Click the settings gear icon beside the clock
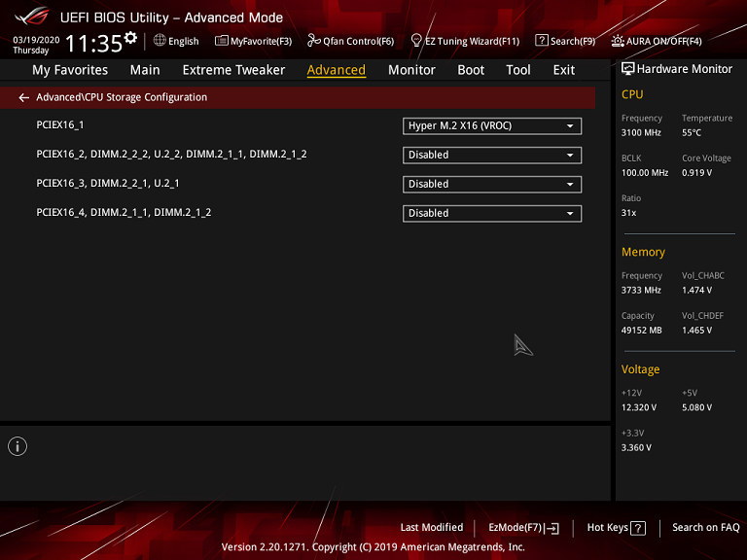Viewport: 747px width, 560px height. click(130, 38)
